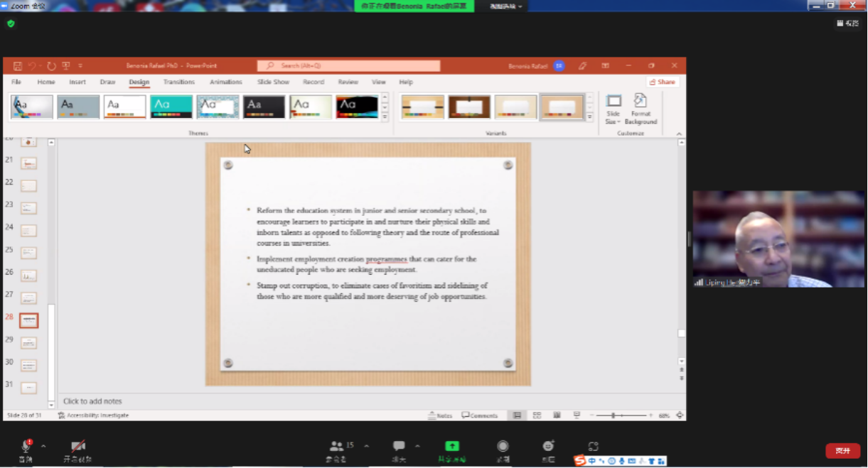Viewport: 868px width, 468px height.
Task: Expand the Themes gallery more arrow
Action: (x=385, y=118)
